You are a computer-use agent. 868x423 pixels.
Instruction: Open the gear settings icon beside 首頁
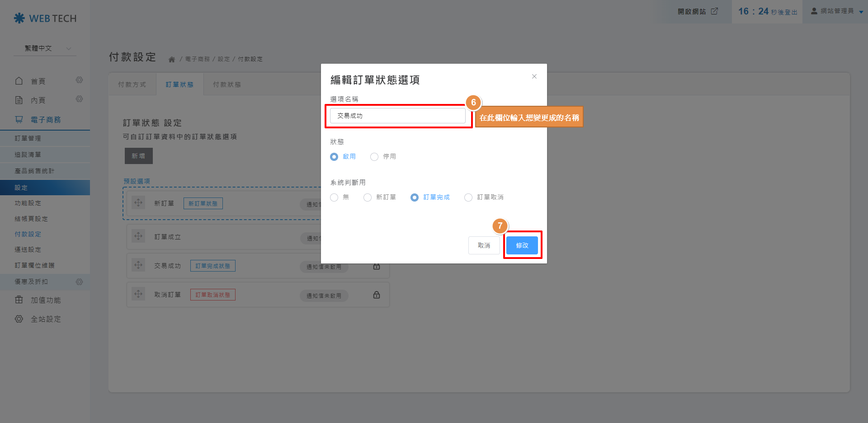pyautogui.click(x=80, y=80)
